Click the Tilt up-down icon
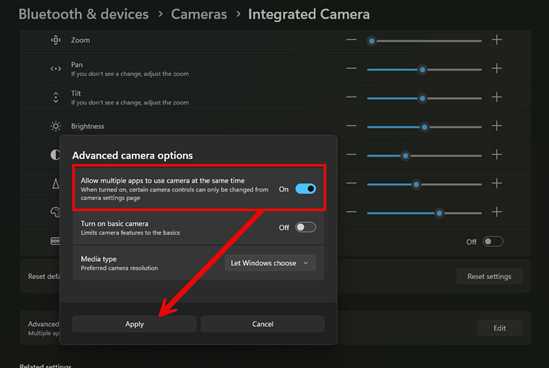Image resolution: width=549 pixels, height=368 pixels. tap(56, 97)
